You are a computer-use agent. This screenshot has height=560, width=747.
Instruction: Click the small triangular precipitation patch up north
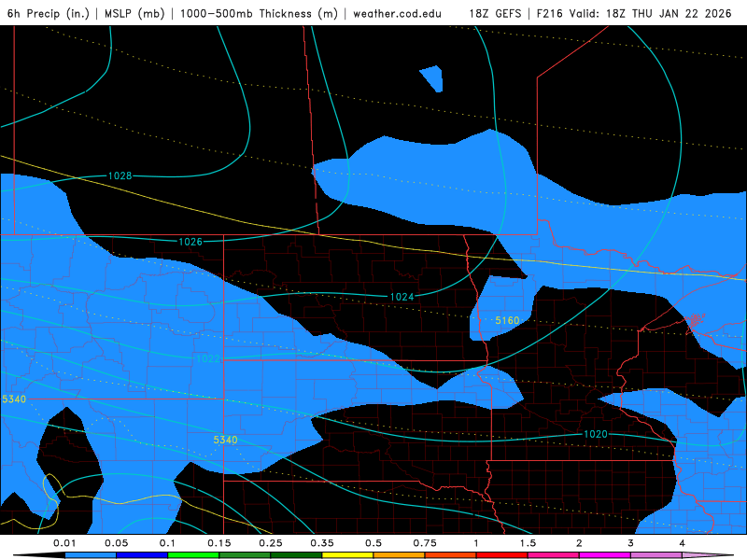[434, 77]
